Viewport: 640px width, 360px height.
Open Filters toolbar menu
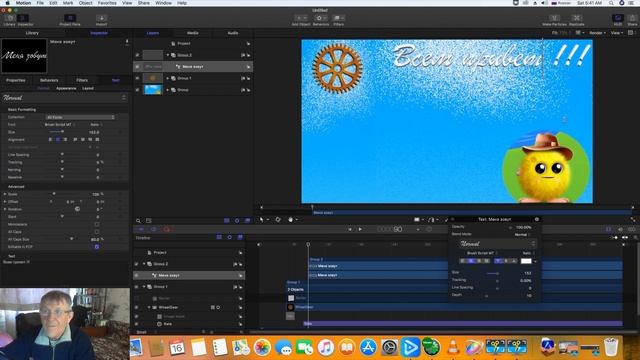click(338, 18)
